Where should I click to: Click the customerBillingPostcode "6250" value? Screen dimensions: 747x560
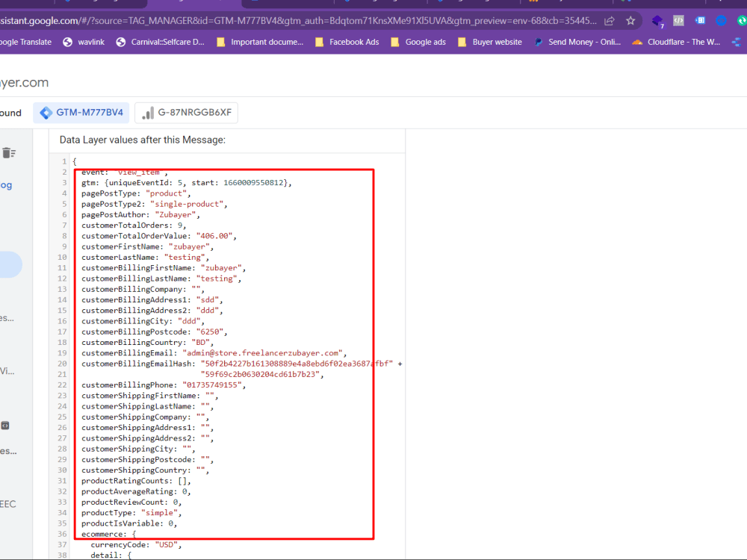coord(210,332)
